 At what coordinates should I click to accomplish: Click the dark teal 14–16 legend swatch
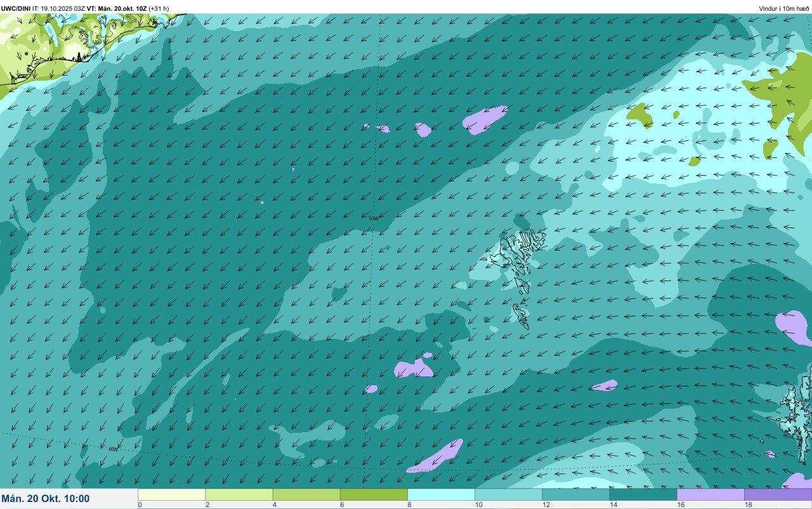coord(643,494)
